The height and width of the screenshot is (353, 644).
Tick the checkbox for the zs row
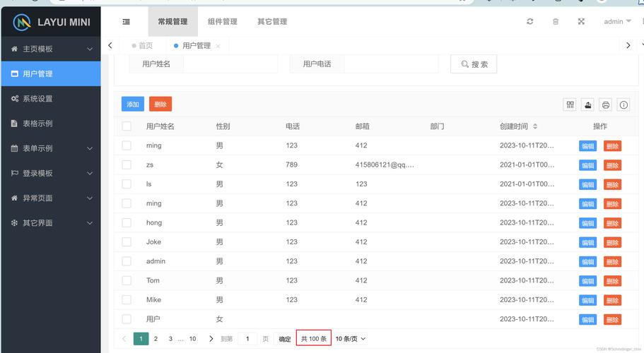click(x=127, y=164)
